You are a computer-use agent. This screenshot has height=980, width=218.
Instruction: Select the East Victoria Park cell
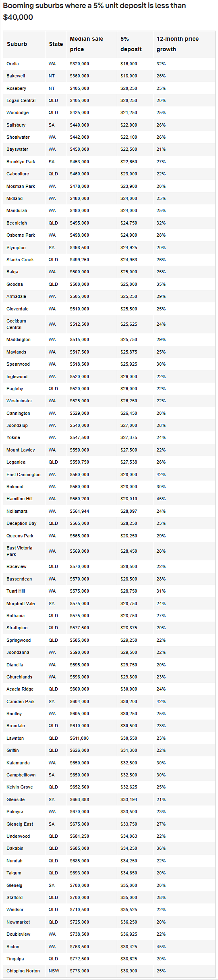coord(19,551)
